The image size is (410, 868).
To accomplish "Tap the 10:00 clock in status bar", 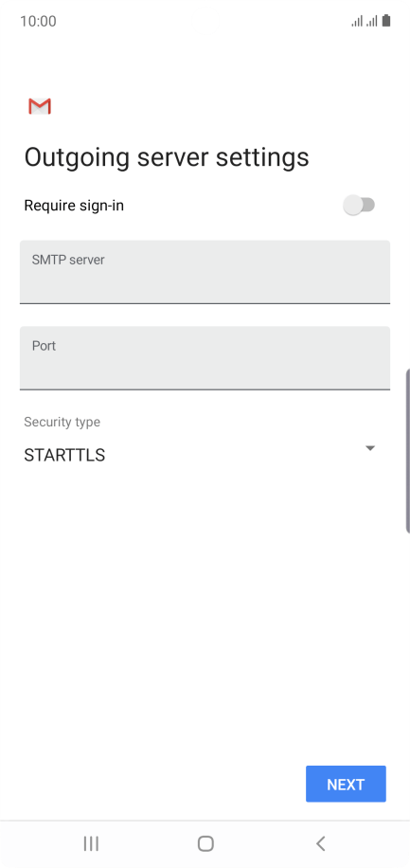I will coord(38,22).
